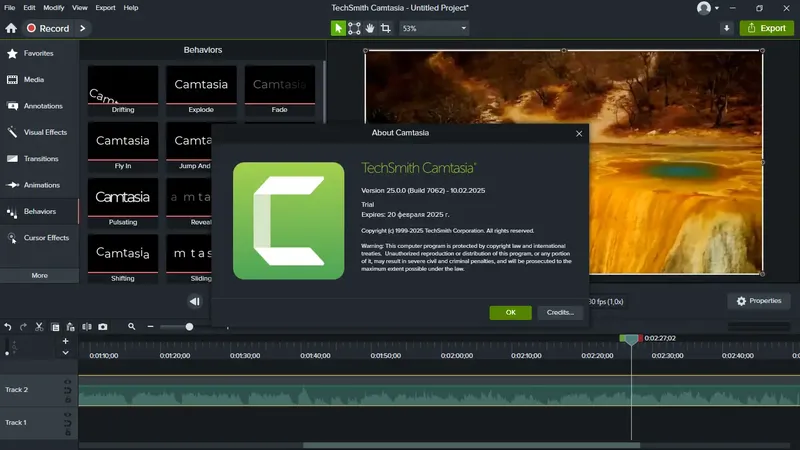Toggle the Track 2 magnetic icon
Screen dimensions: 800x450
[x=67, y=390]
